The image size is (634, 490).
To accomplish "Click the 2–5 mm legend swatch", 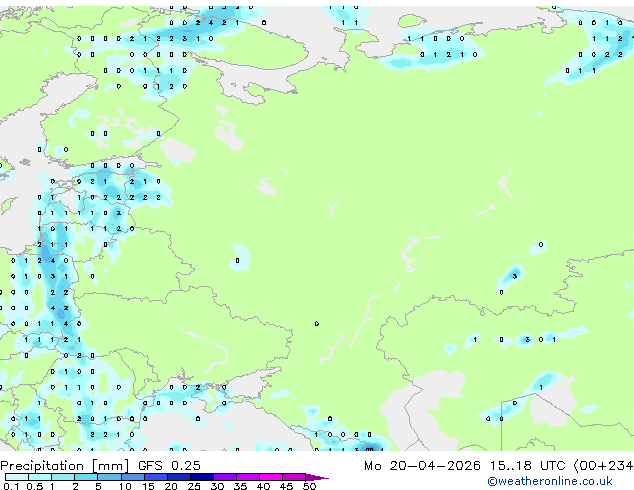I will 86,477.
